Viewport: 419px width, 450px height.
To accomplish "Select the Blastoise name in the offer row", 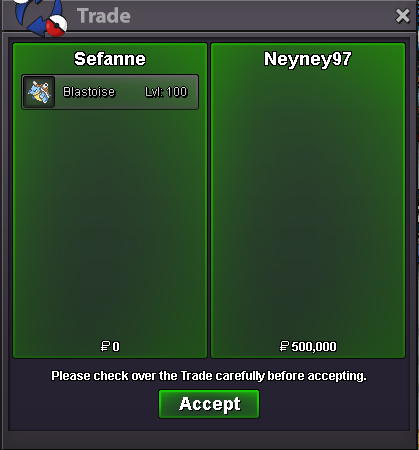I will tap(89, 92).
